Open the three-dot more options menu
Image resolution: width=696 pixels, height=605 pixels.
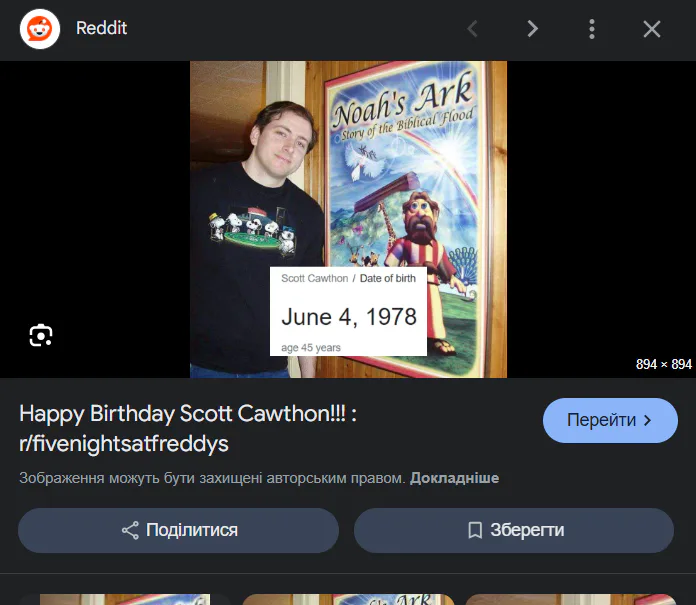(x=592, y=29)
